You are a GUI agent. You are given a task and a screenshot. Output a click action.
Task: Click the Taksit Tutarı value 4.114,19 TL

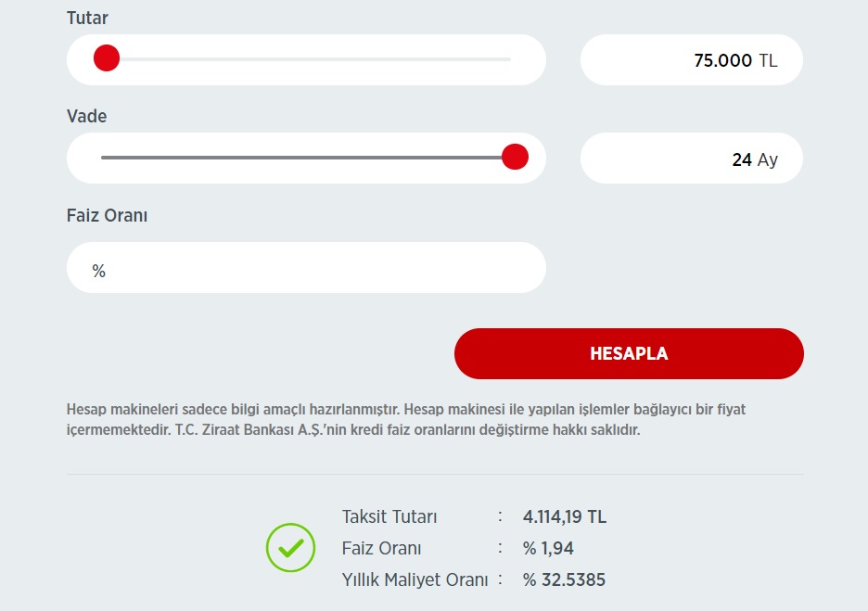click(x=564, y=517)
